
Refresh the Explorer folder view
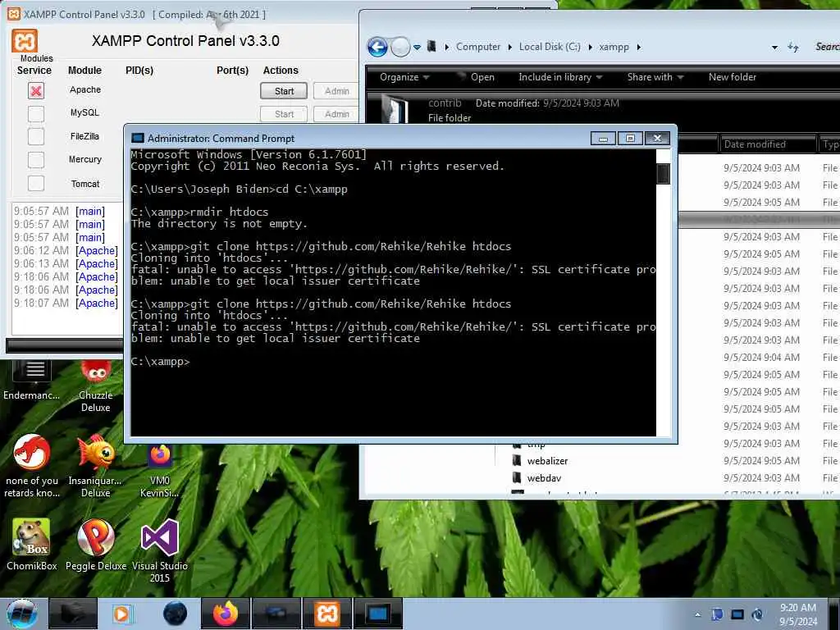click(x=793, y=48)
